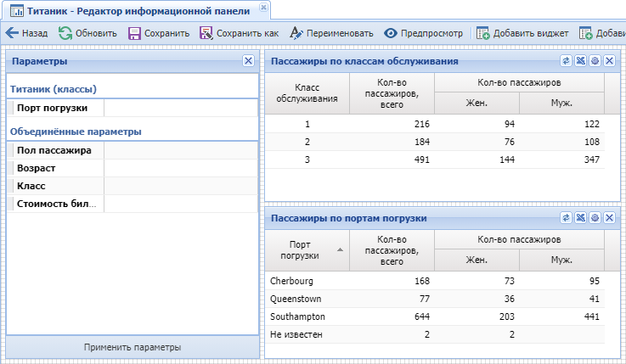Click the Кол-во пассажиров, всего header in classes table
This screenshot has width=626, height=364.
click(x=392, y=93)
